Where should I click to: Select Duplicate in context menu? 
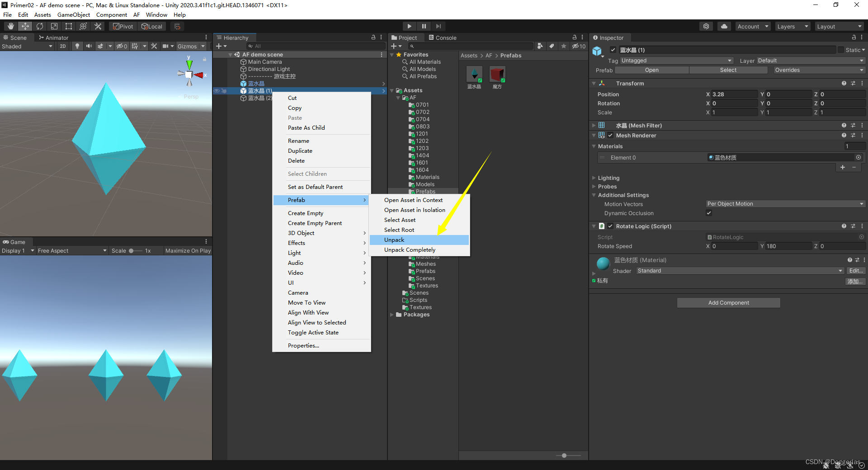321,151
